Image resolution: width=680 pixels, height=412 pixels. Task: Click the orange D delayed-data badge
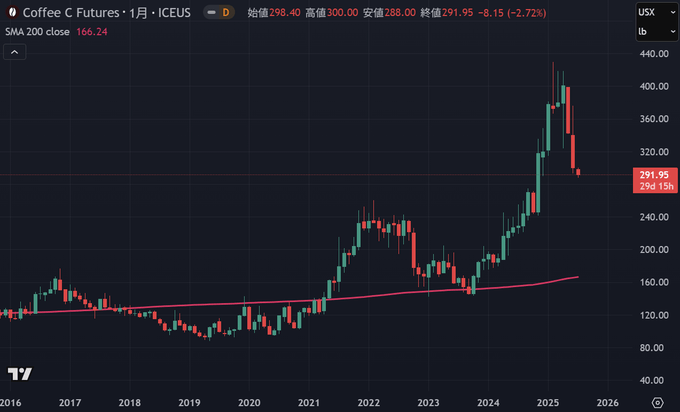point(224,13)
